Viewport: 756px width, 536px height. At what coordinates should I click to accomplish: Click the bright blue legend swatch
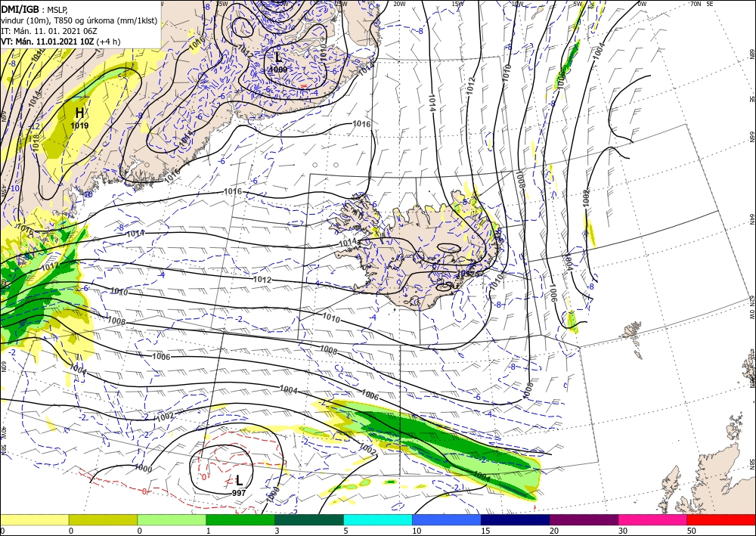[x=447, y=519]
